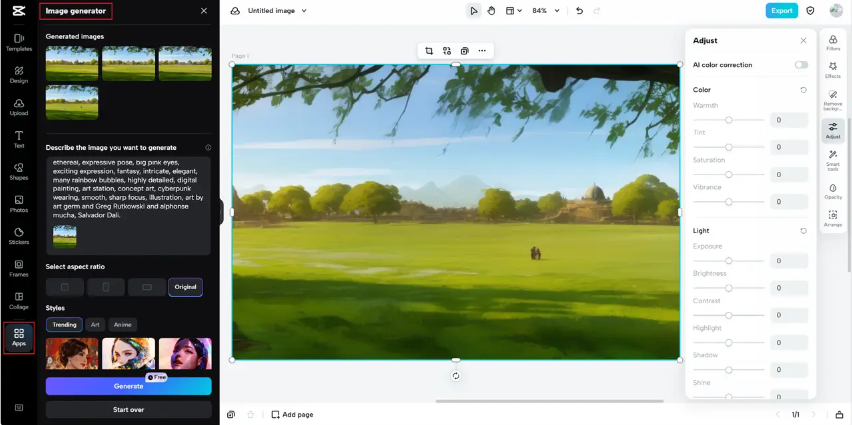Open Smart tools panel

(x=833, y=161)
